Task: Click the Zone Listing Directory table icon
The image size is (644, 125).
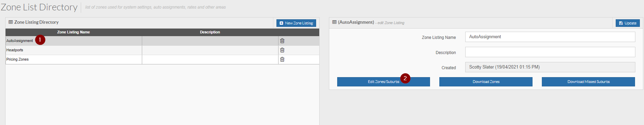Action: tap(11, 22)
